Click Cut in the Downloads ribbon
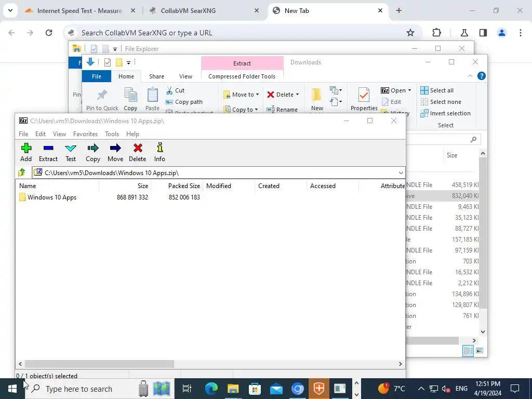The height and width of the screenshot is (399, 532). tap(175, 90)
